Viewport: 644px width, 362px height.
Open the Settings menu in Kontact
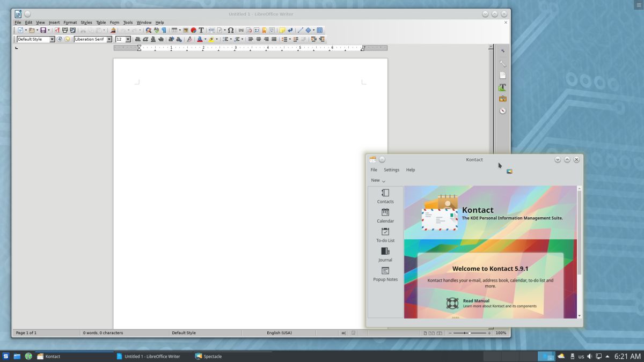(x=391, y=169)
